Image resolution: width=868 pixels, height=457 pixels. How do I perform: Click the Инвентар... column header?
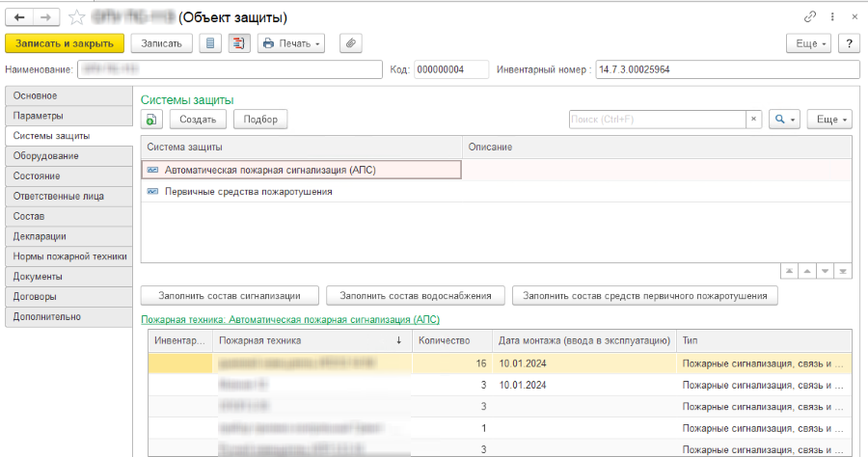[180, 340]
